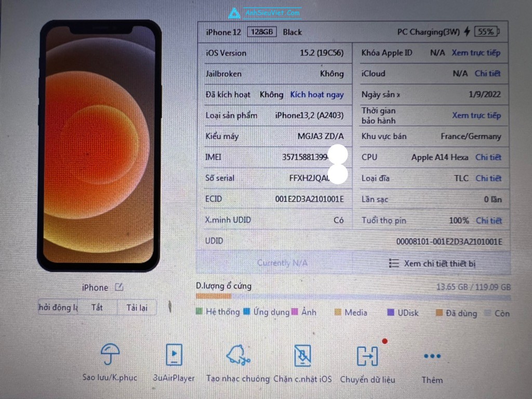The width and height of the screenshot is (532, 399).
Task: Click the Apple A14 Hexa CPU value
Action: tap(440, 157)
